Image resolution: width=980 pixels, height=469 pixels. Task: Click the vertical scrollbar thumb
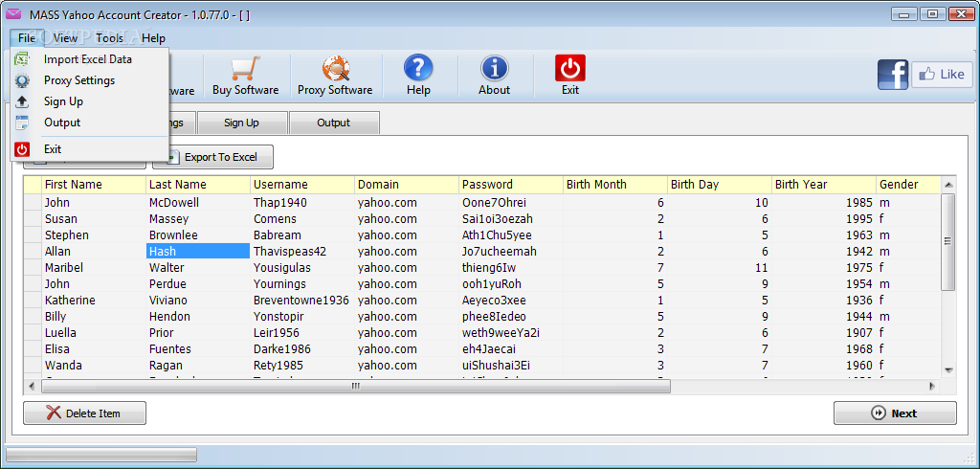[x=947, y=241]
